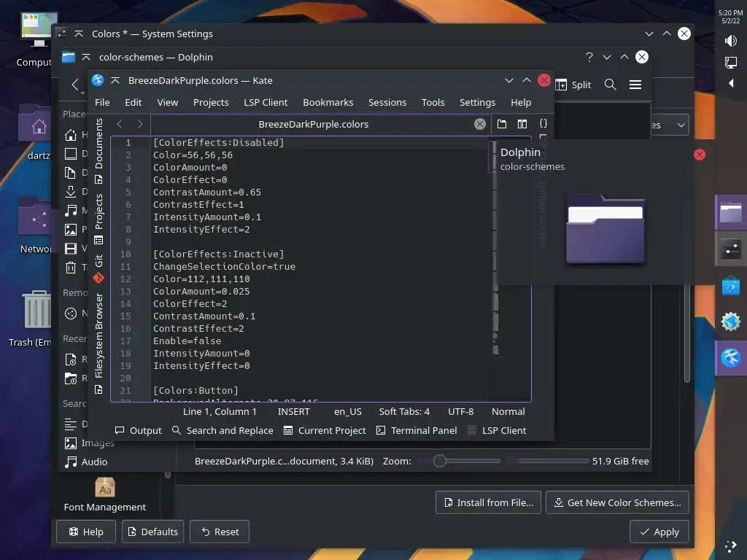Open the Sessions menu in Kate
The height and width of the screenshot is (560, 747).
point(387,102)
